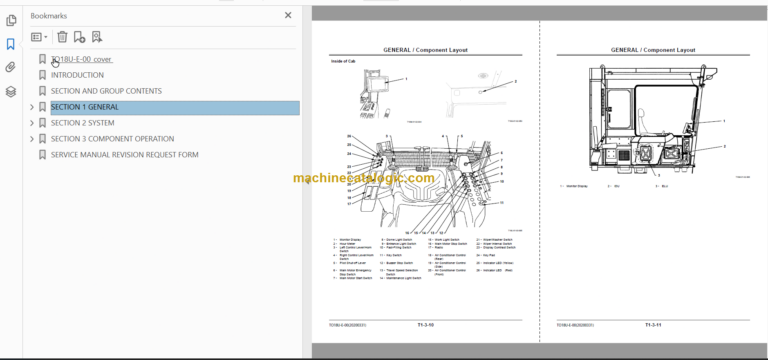Expand SECTION 2 SYSTEM bookmark

(32, 123)
